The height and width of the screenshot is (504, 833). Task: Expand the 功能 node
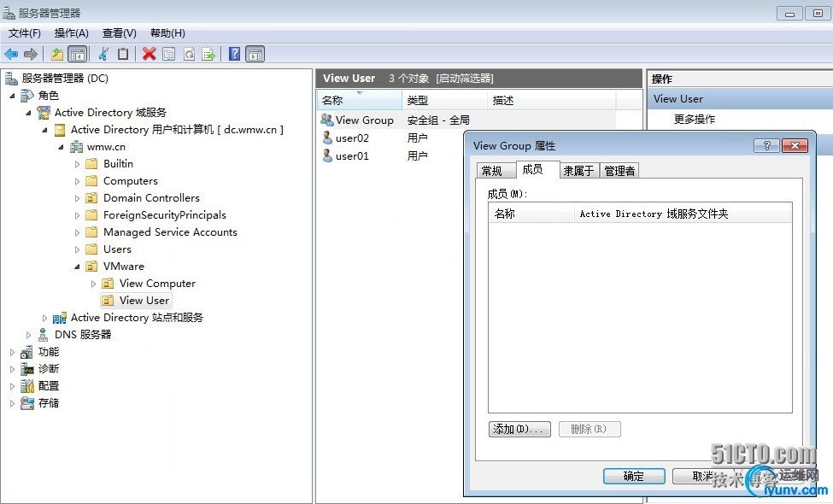(12, 352)
